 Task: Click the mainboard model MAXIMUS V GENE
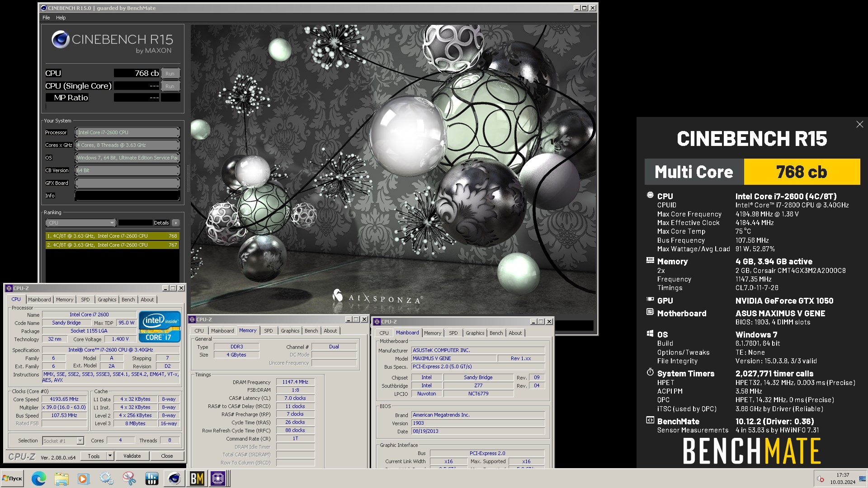(453, 358)
